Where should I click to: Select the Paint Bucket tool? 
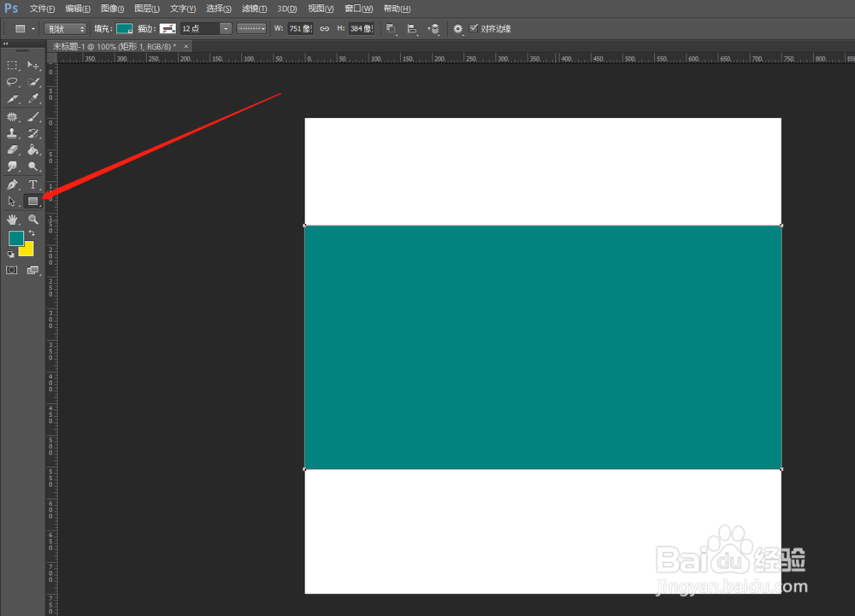tap(33, 150)
